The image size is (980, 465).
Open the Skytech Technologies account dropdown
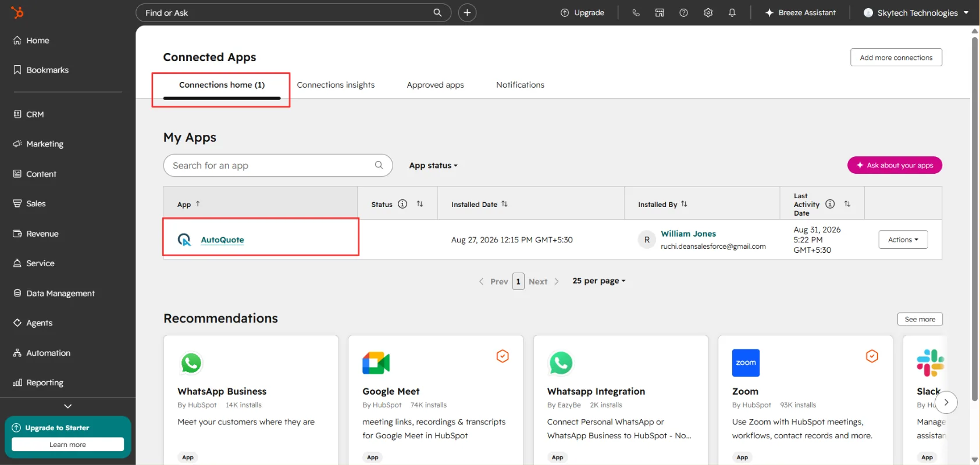916,13
